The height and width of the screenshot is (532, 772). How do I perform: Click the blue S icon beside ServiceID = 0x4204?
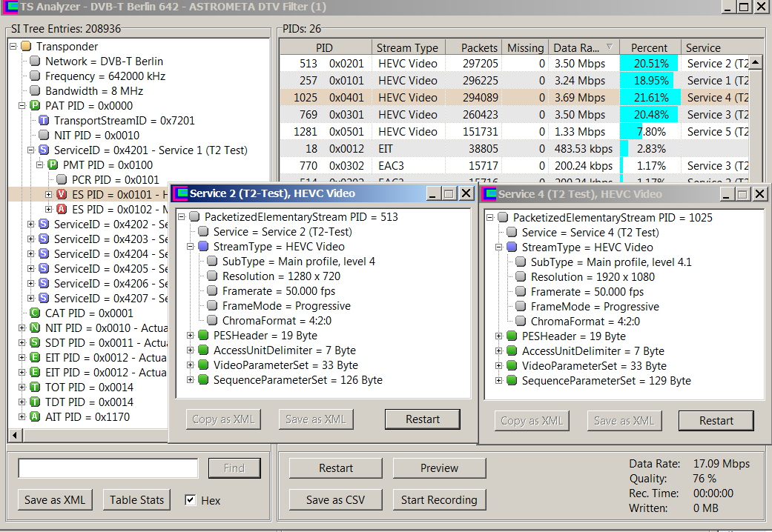coord(44,253)
